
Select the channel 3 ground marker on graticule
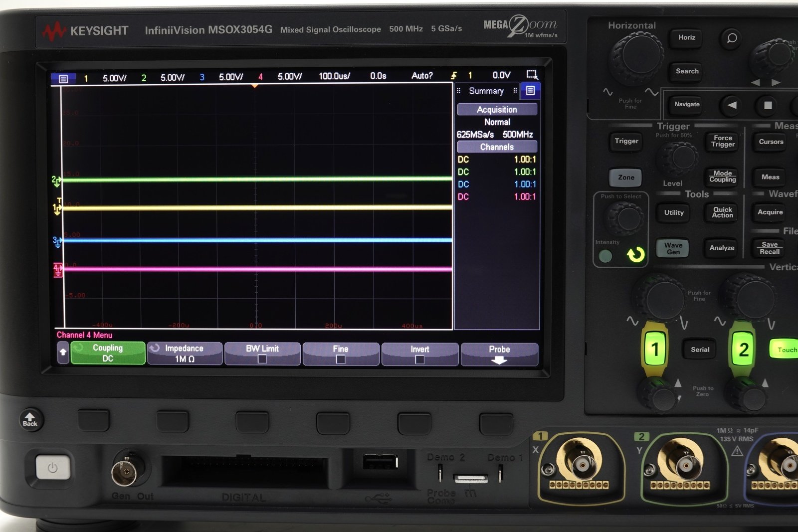(57, 241)
